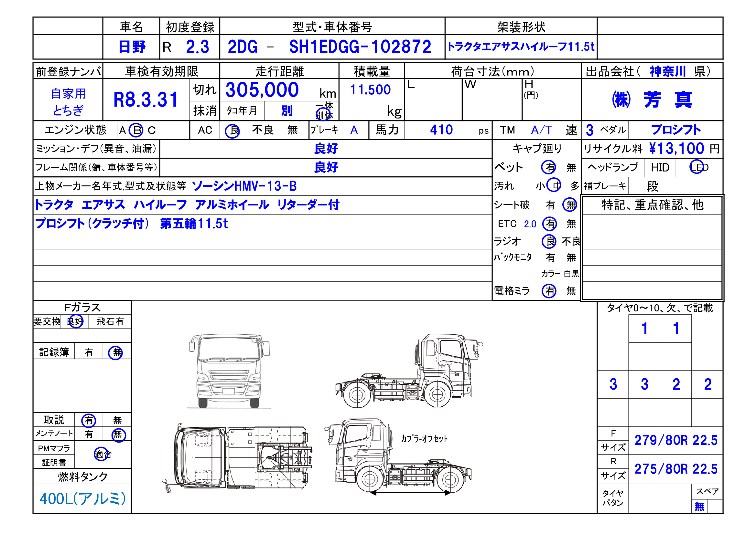Viewport: 756px width, 534px height.
Task: Select circled 有 for ベット
Action: tap(548, 167)
